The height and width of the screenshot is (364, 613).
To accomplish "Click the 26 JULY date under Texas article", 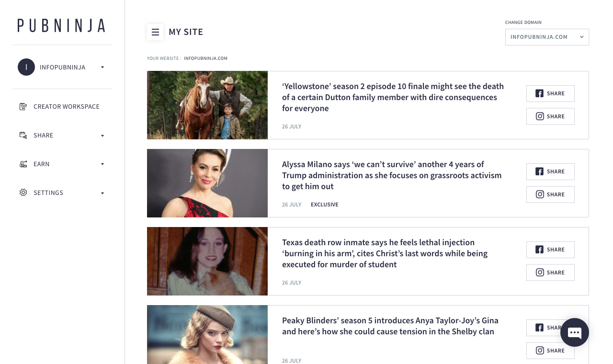I will pyautogui.click(x=292, y=283).
